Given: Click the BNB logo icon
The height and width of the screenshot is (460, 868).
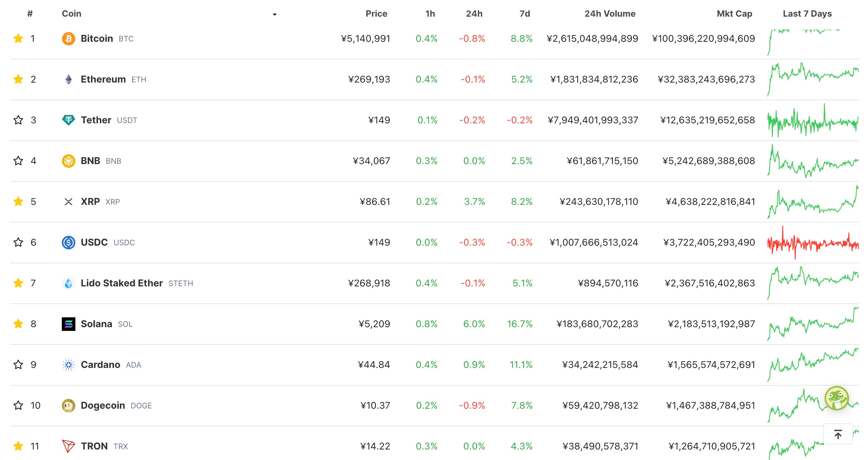Looking at the screenshot, I should tap(68, 161).
